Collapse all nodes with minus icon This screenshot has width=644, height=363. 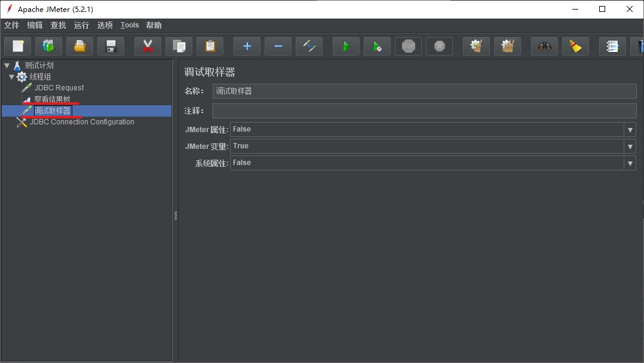click(x=278, y=46)
